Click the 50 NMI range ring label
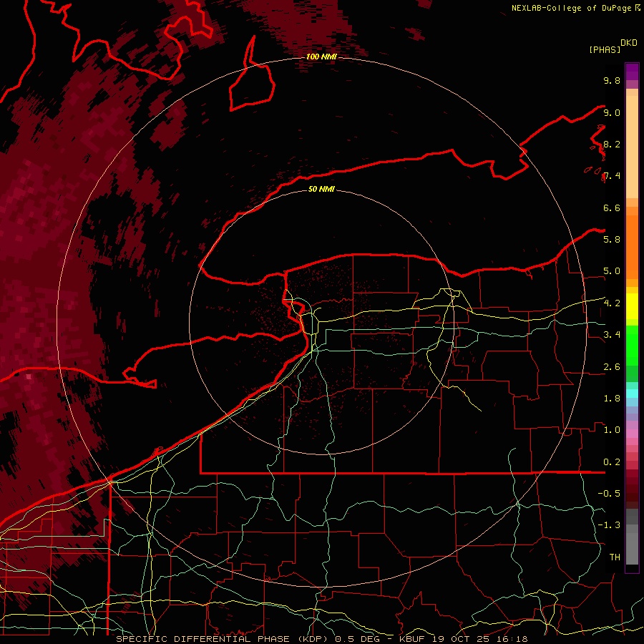 321,189
